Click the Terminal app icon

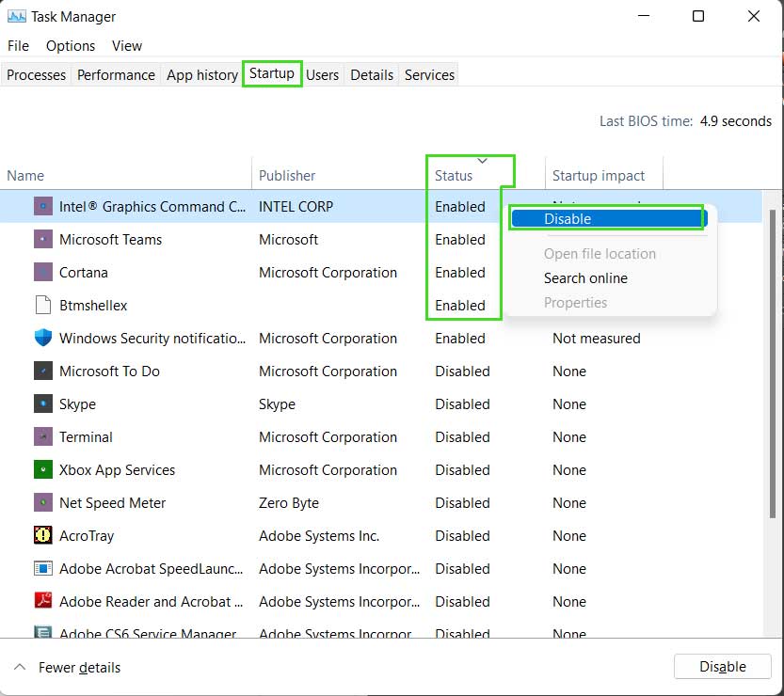43,436
